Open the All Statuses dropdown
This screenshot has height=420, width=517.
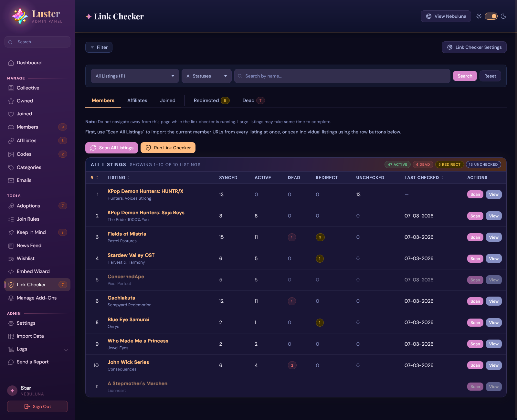[x=206, y=76]
